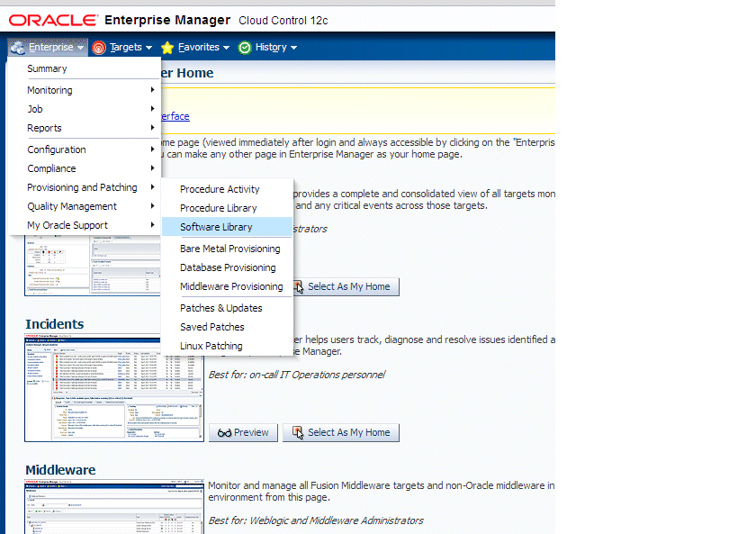
Task: Expand the Compliance submenu arrow
Action: pos(152,167)
